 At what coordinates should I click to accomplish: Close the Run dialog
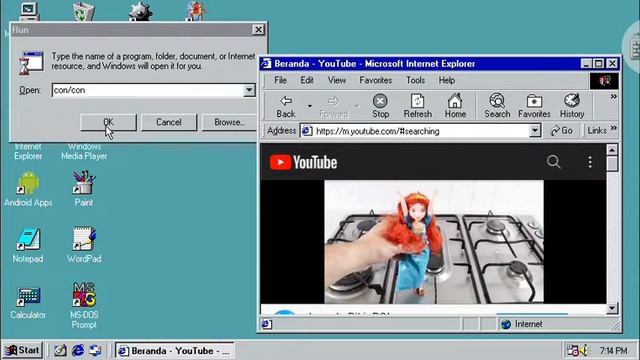[258, 30]
